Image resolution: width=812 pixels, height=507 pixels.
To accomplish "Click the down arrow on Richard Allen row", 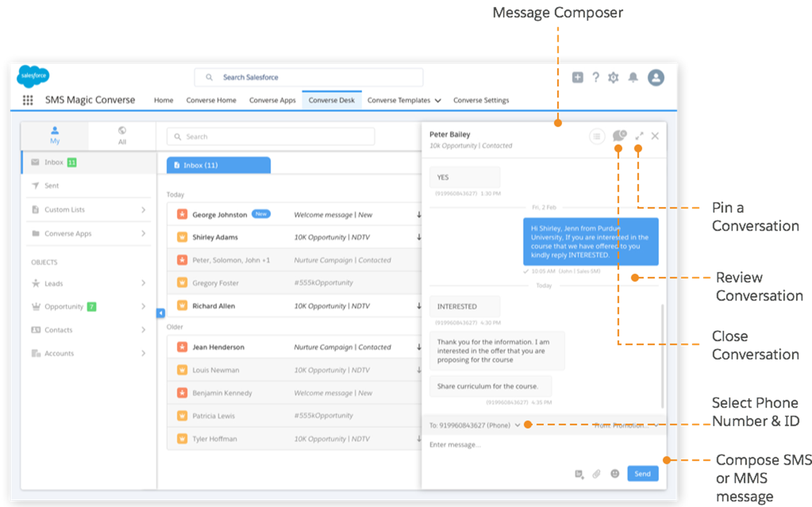I will coord(418,306).
